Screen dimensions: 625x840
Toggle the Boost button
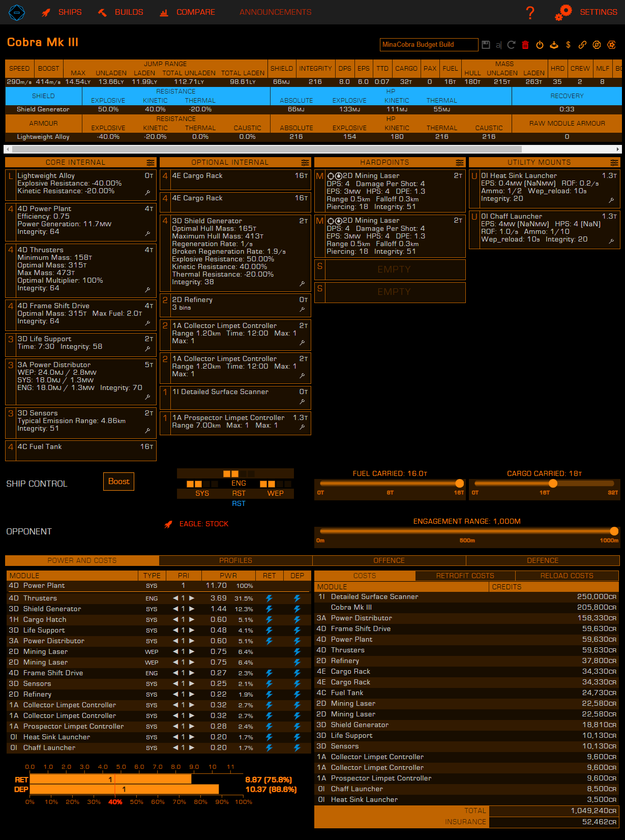119,482
